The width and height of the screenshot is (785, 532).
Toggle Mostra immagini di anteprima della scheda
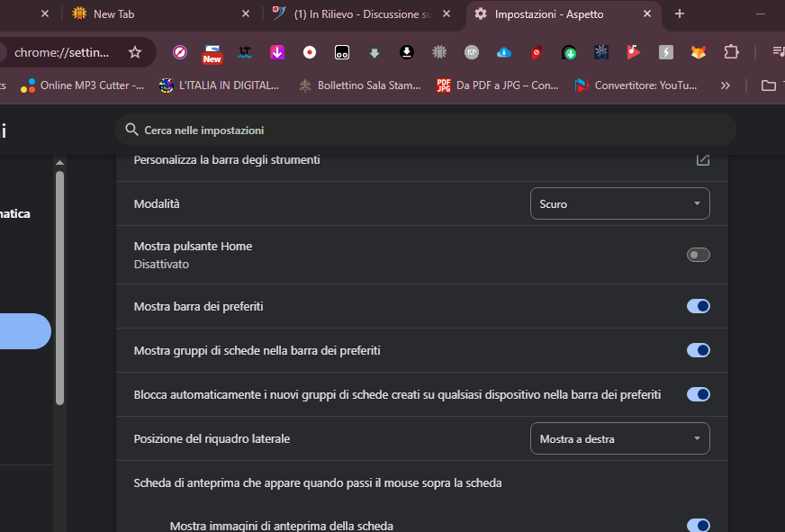[x=699, y=525]
